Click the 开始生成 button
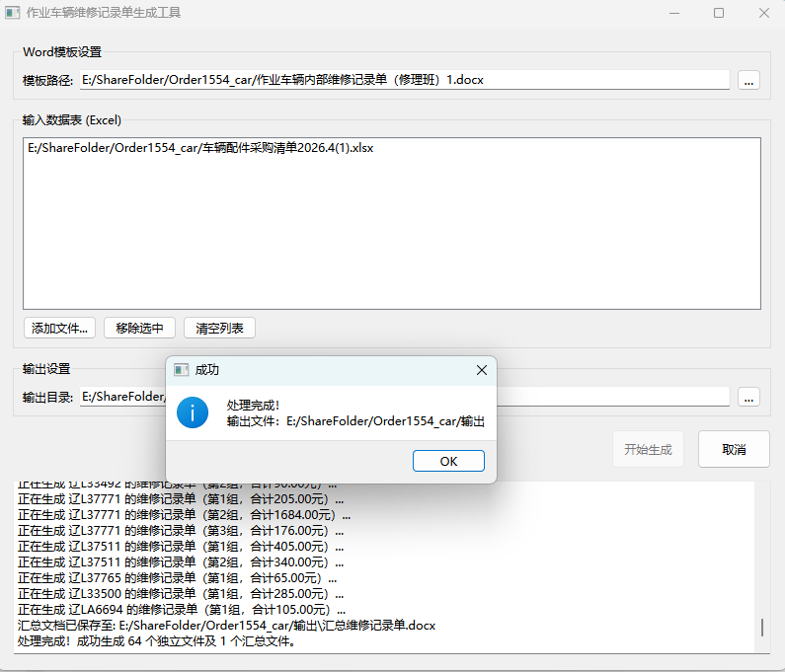785x672 pixels. pyautogui.click(x=648, y=449)
